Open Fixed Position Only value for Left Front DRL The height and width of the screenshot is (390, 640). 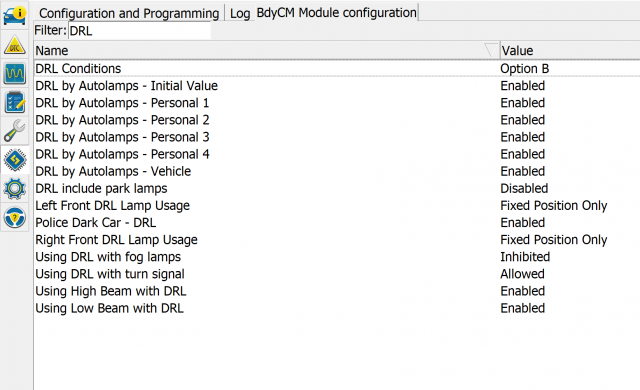pos(553,206)
